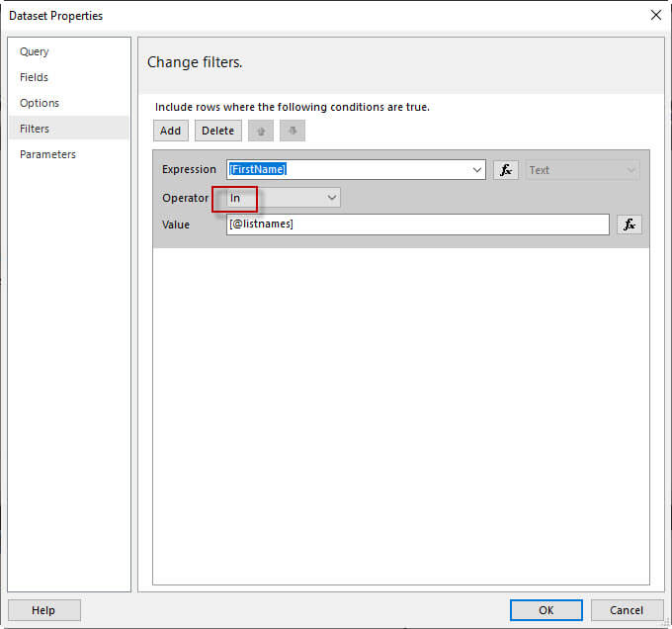Open expression editor for the Value field

point(630,225)
